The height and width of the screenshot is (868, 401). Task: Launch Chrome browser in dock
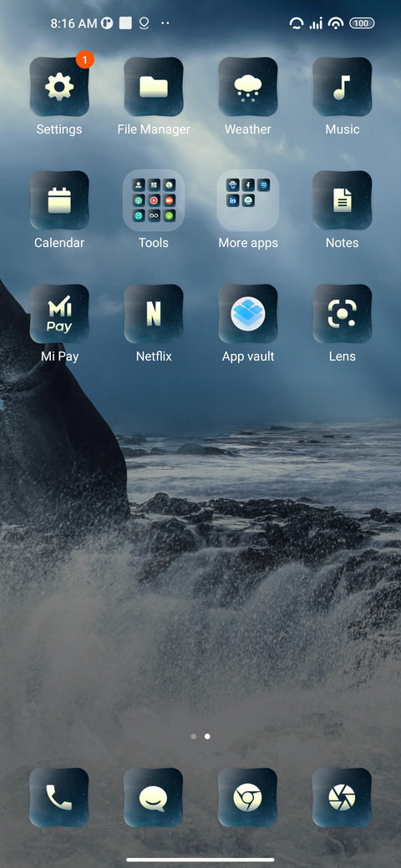click(x=247, y=798)
